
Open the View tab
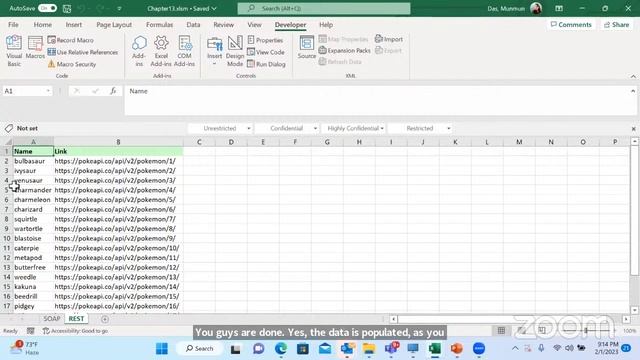[x=254, y=24]
